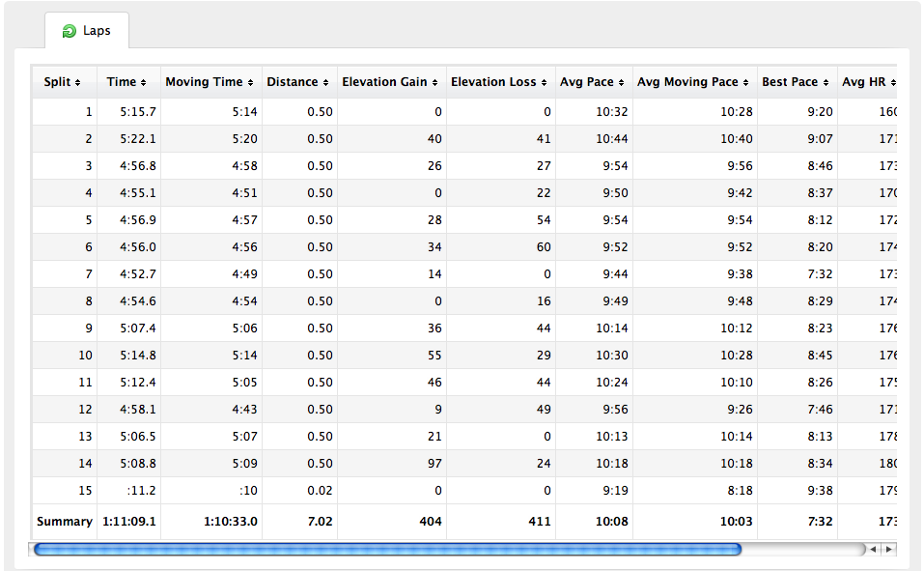Click the sort arrows next to Avg Moving Pace
Image resolution: width=924 pixels, height=571 pixels.
pyautogui.click(x=746, y=82)
